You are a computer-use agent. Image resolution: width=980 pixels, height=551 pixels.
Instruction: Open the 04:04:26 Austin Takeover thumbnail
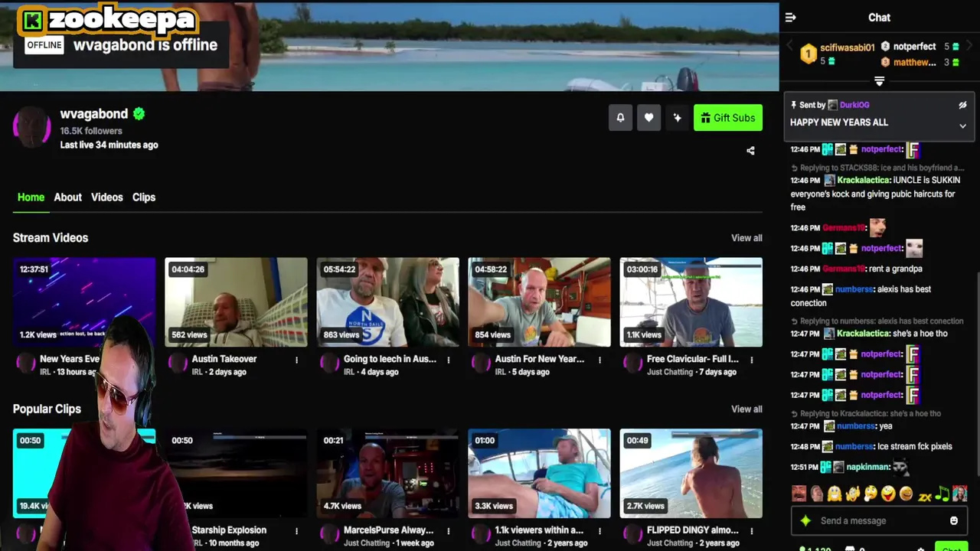coord(236,302)
